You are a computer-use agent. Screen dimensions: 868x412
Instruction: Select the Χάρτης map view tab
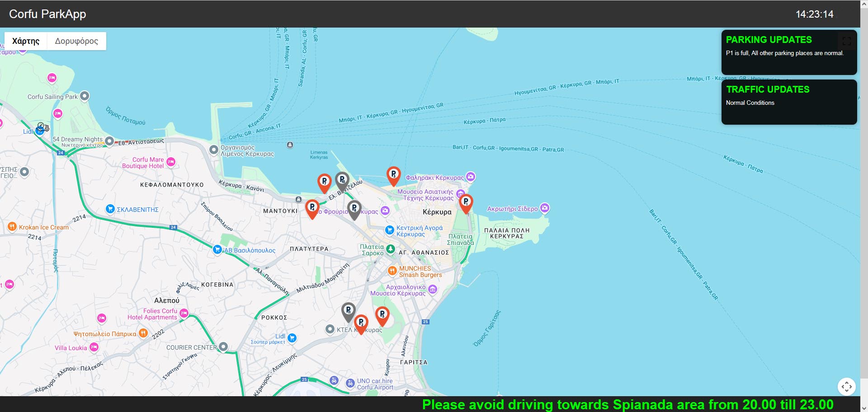tap(26, 41)
